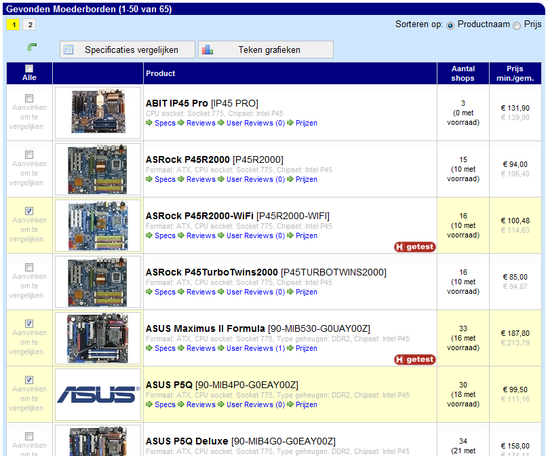Open the ASRock P45R2000-WiFi board thumbnail
The width and height of the screenshot is (550, 456).
98,226
